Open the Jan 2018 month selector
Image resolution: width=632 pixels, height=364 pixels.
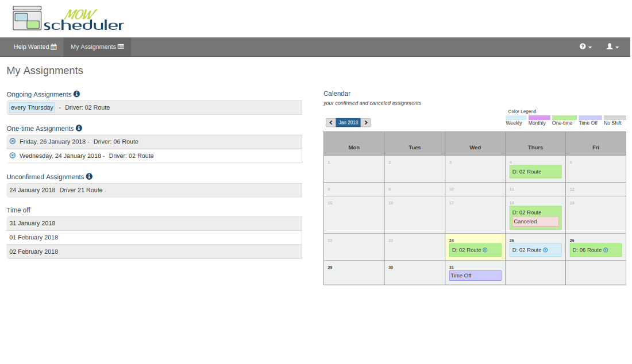[348, 122]
